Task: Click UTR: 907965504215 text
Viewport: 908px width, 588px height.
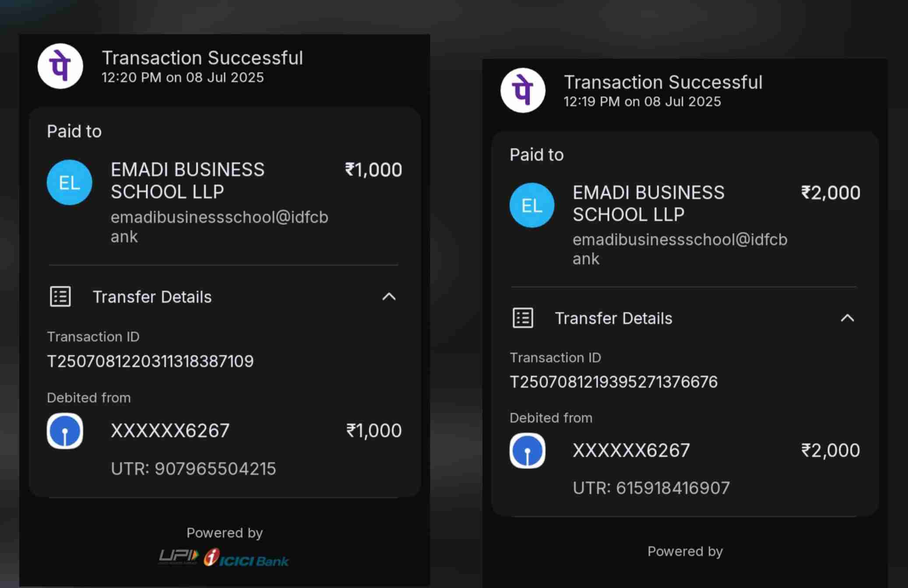Action: (x=193, y=469)
